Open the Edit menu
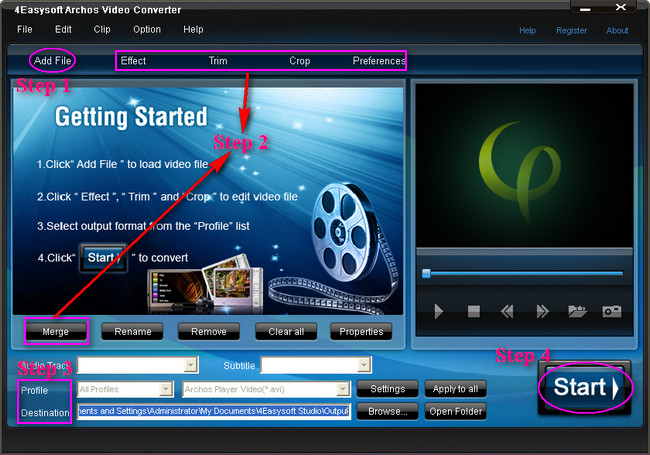 63,29
